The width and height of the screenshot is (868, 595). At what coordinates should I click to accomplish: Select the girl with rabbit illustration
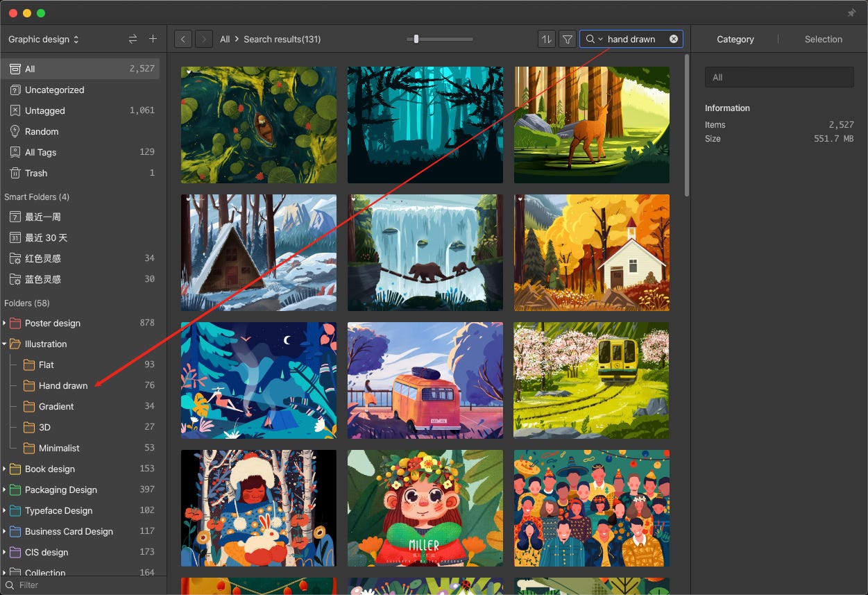(259, 508)
